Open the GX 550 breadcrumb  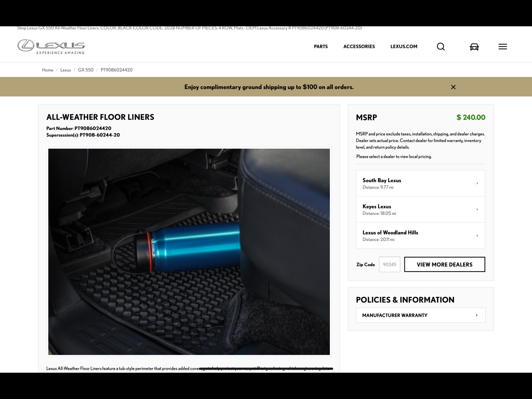(86, 70)
